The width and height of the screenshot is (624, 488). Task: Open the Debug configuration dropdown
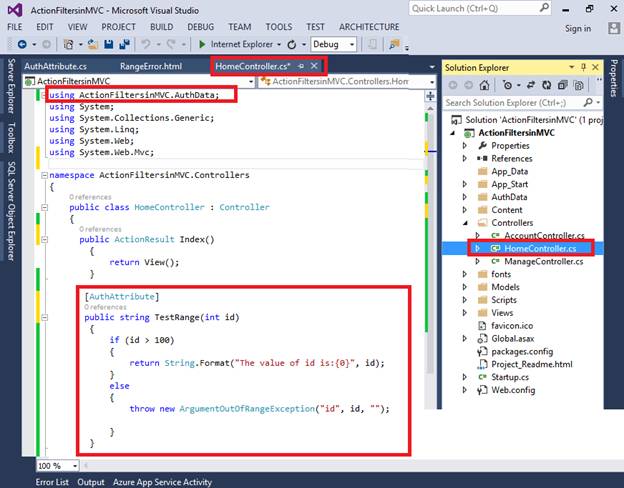click(x=351, y=45)
